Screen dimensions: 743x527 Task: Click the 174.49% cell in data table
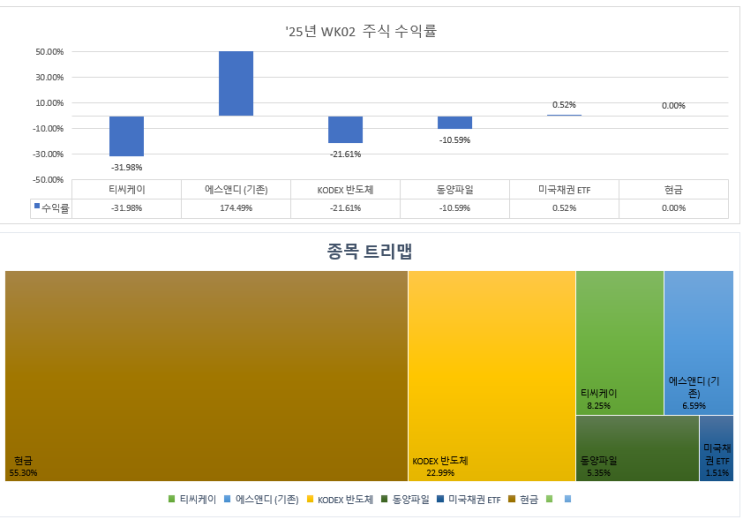pos(236,208)
